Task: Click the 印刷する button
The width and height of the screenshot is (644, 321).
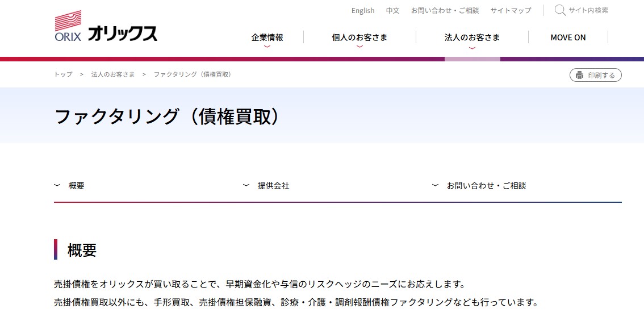Action: pyautogui.click(x=596, y=75)
